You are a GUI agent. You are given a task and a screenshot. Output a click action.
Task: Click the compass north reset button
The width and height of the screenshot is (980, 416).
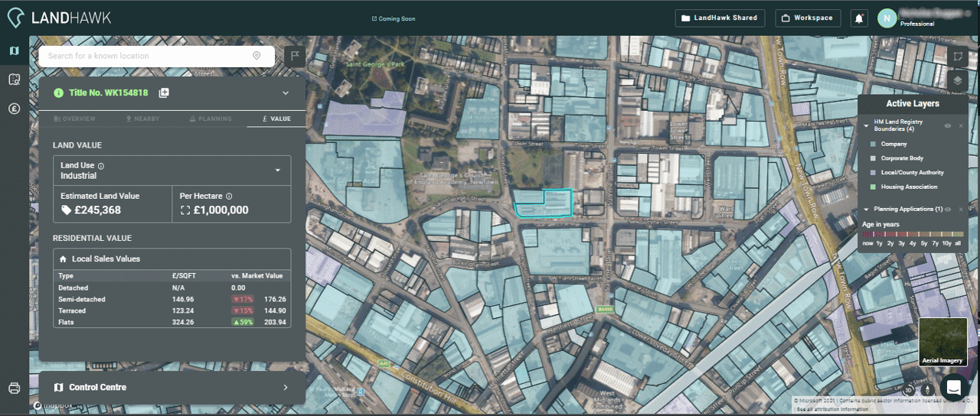926,388
